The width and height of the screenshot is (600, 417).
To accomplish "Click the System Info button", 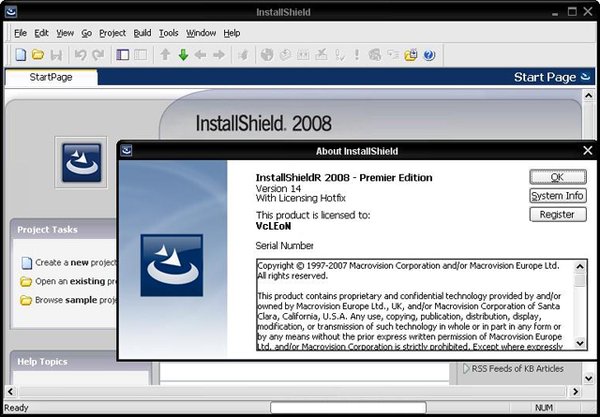I will pyautogui.click(x=557, y=196).
